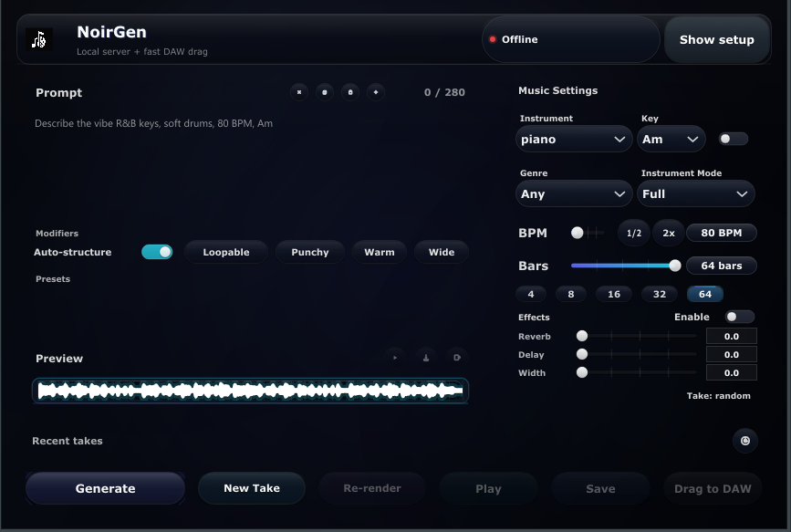The width and height of the screenshot is (791, 532).
Task: Play the audio preview
Action: click(x=395, y=357)
